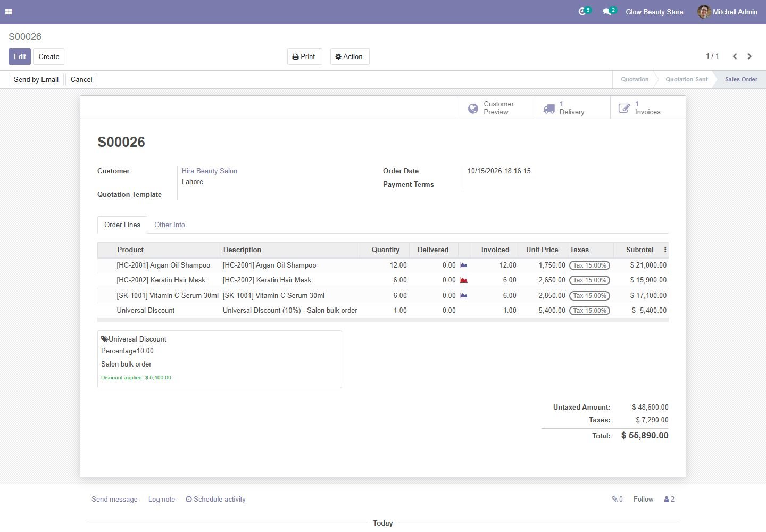Open the apps grid menu icon
The height and width of the screenshot is (532, 766).
coord(9,12)
